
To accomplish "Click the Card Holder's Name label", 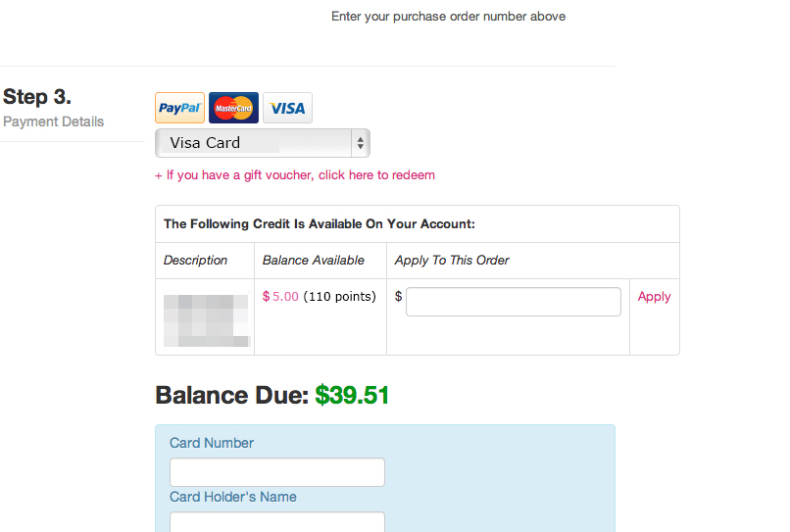I will (x=233, y=497).
